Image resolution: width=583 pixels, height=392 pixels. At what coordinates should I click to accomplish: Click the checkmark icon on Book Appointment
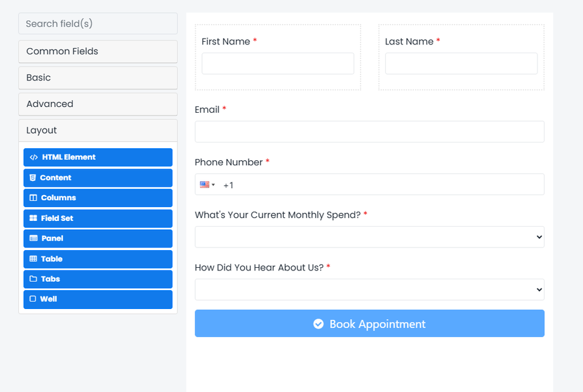click(x=319, y=324)
